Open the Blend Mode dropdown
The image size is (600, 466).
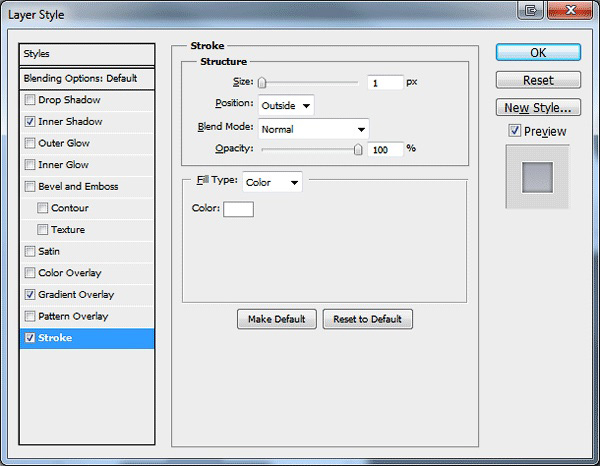pos(314,129)
